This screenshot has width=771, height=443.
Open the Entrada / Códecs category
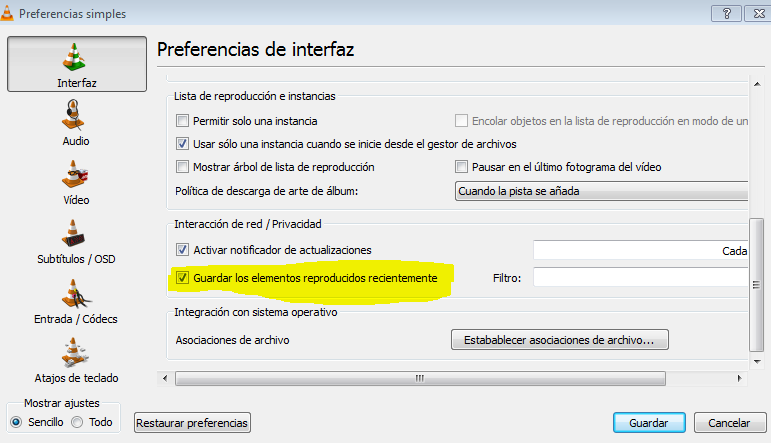pyautogui.click(x=76, y=301)
